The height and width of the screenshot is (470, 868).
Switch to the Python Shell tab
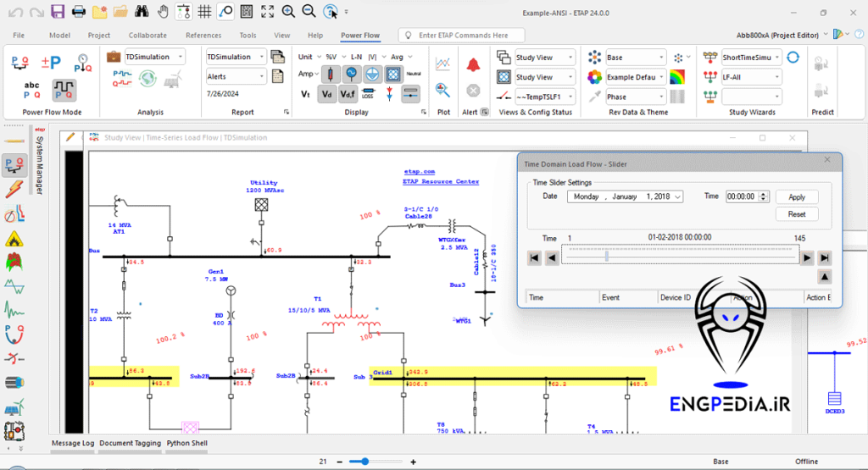[186, 443]
